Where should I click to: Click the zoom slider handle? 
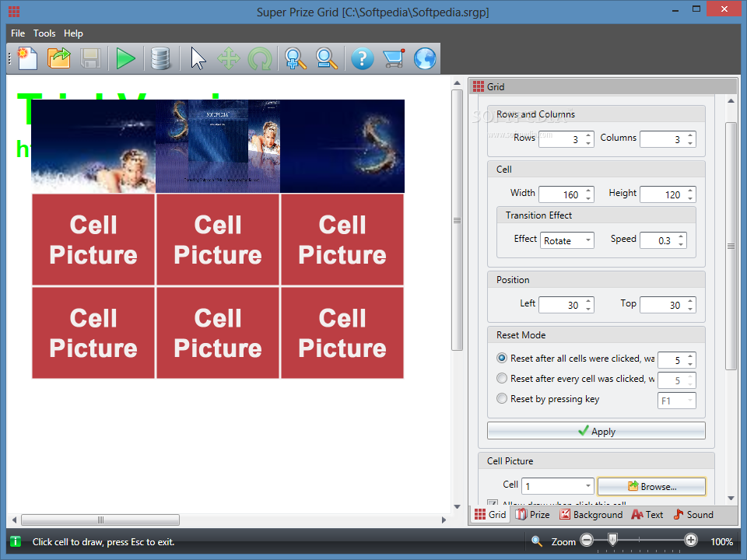[612, 539]
